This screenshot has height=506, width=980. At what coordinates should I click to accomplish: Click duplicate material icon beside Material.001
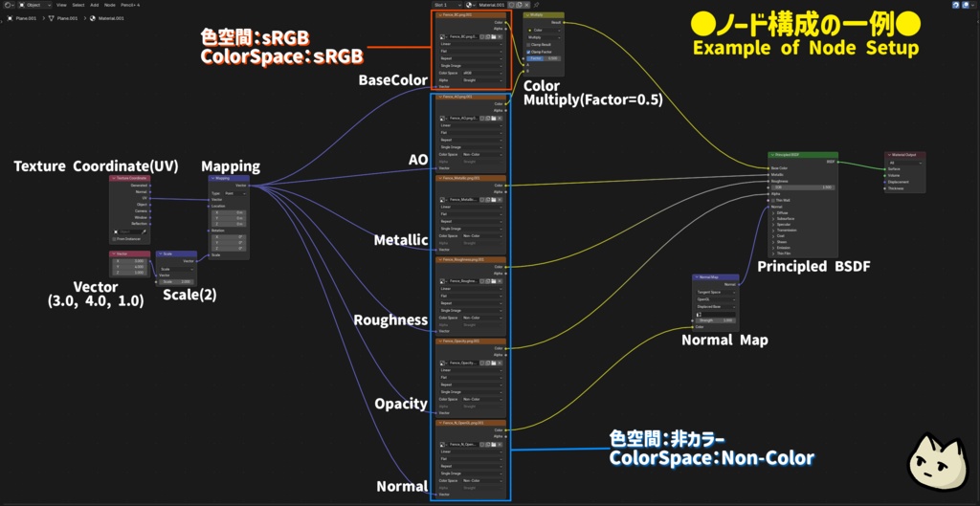(519, 5)
